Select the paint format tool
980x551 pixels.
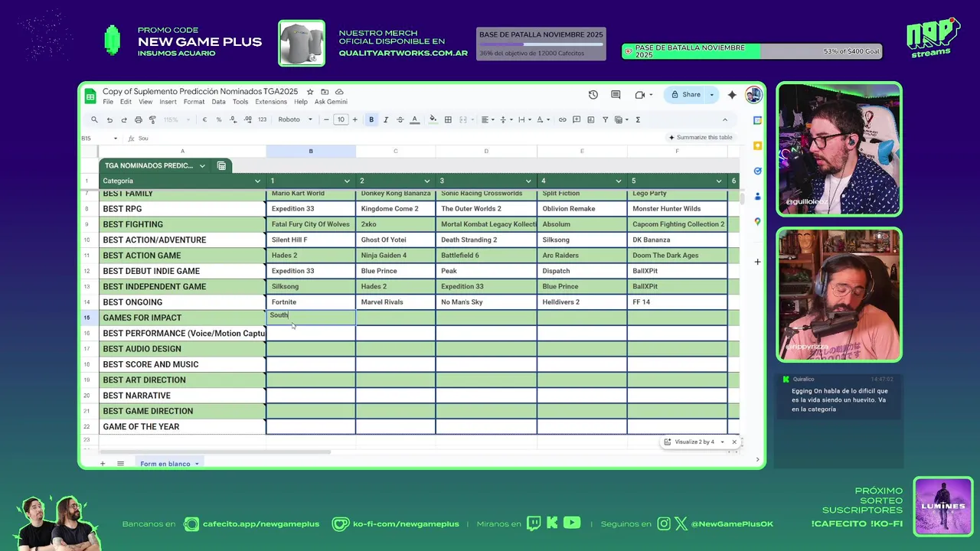tap(152, 119)
